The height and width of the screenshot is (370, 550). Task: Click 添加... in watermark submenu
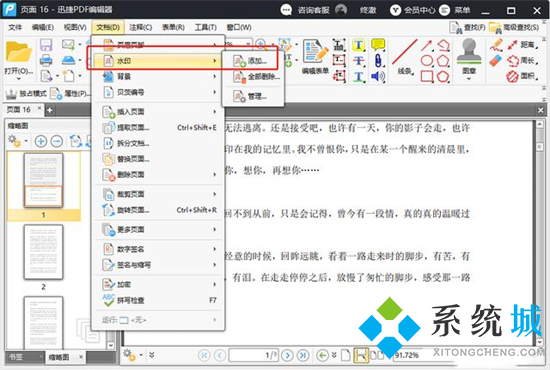point(253,61)
